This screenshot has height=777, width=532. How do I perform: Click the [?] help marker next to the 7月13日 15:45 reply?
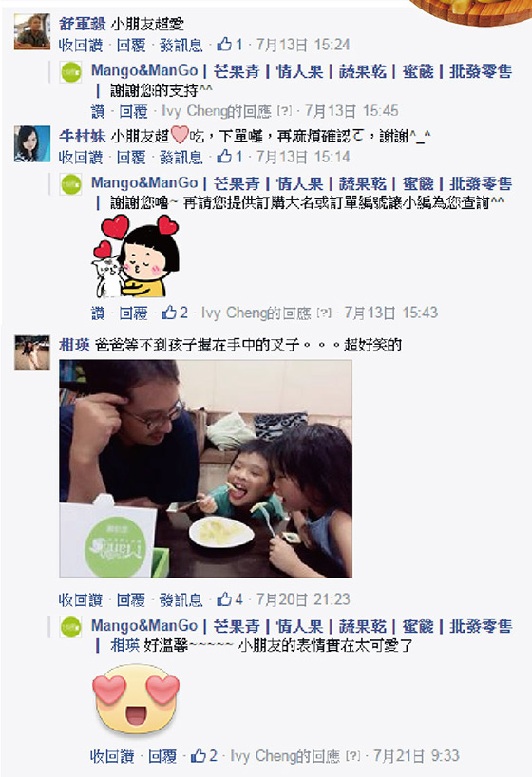pyautogui.click(x=284, y=111)
